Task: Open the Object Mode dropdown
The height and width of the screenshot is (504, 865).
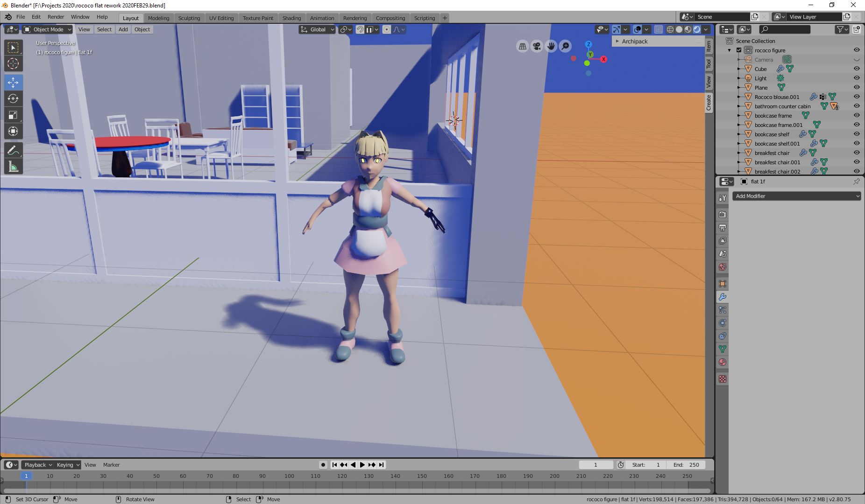Action: (x=48, y=29)
